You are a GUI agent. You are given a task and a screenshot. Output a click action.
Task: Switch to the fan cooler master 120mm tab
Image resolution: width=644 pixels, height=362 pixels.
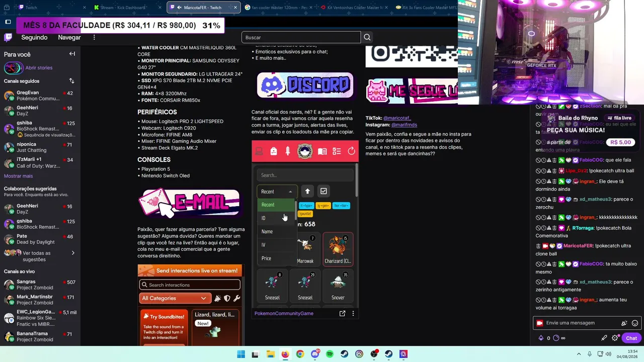click(x=278, y=8)
